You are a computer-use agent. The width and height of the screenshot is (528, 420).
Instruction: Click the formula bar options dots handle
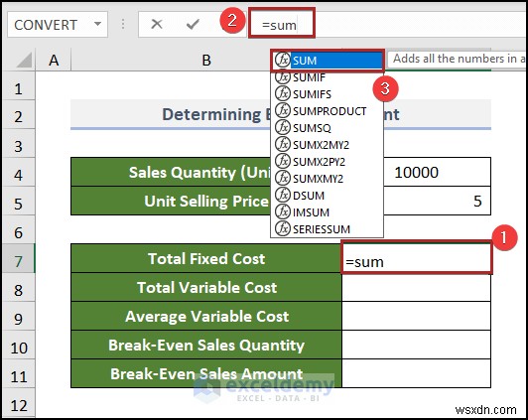click(123, 24)
